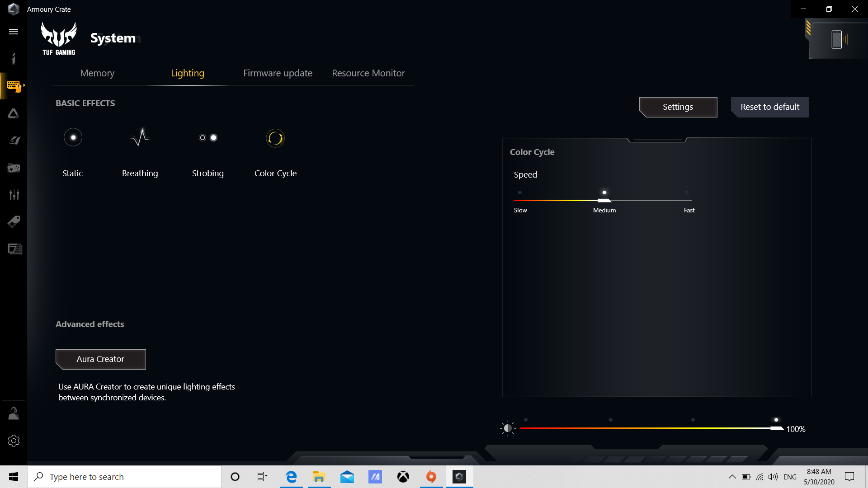This screenshot has height=488, width=868.
Task: Click the Breathing effect label
Action: pyautogui.click(x=140, y=174)
